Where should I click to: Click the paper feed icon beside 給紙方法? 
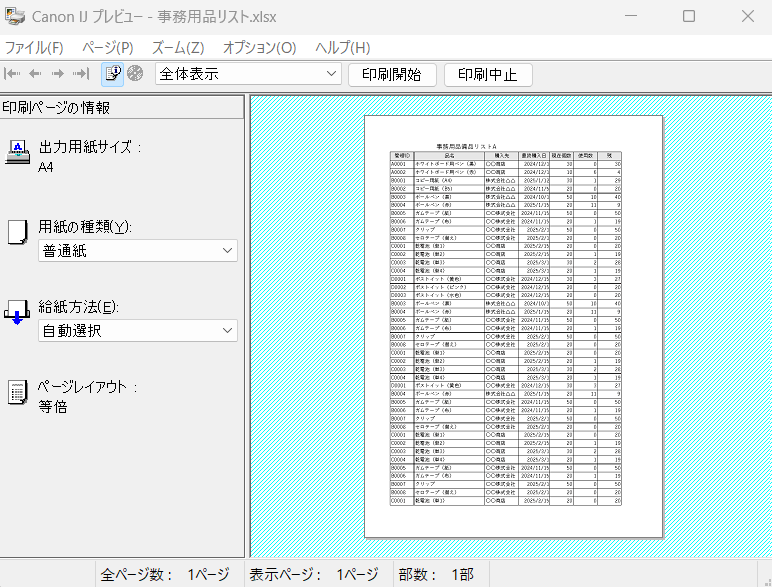click(x=17, y=311)
